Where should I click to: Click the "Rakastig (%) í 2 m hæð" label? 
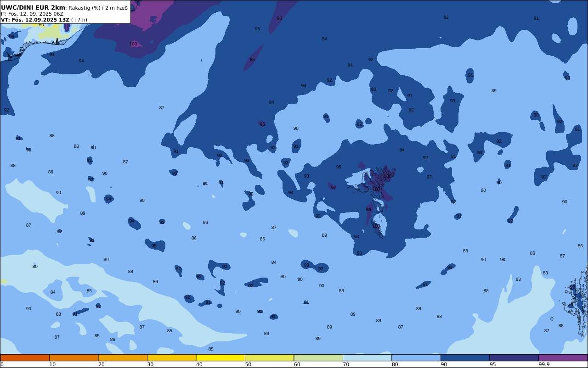(x=98, y=8)
